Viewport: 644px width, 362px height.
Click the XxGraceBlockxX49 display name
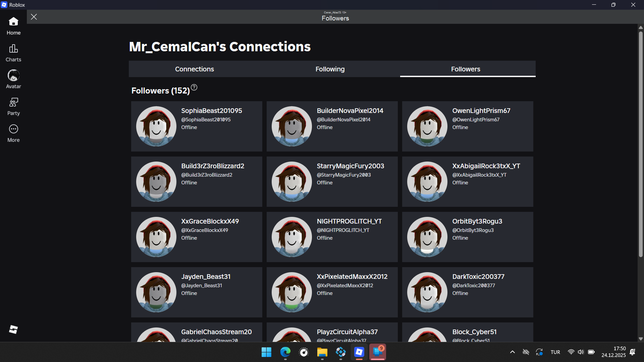pos(210,221)
